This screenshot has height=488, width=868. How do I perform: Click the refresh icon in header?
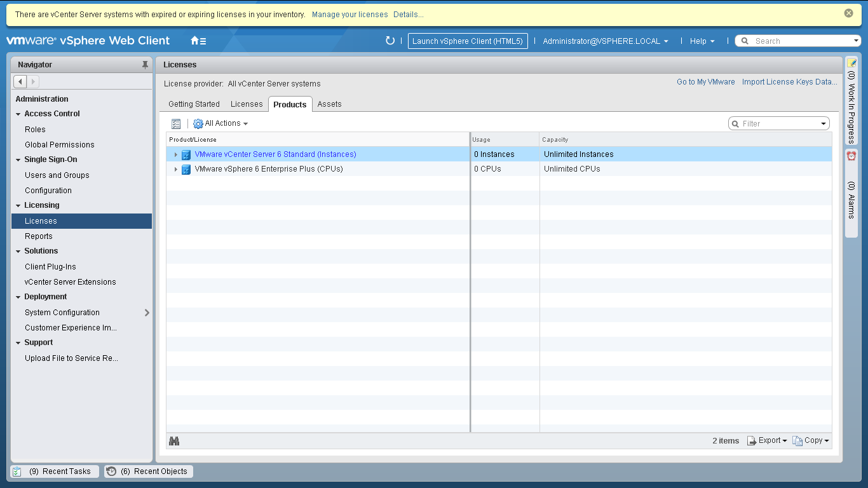390,41
